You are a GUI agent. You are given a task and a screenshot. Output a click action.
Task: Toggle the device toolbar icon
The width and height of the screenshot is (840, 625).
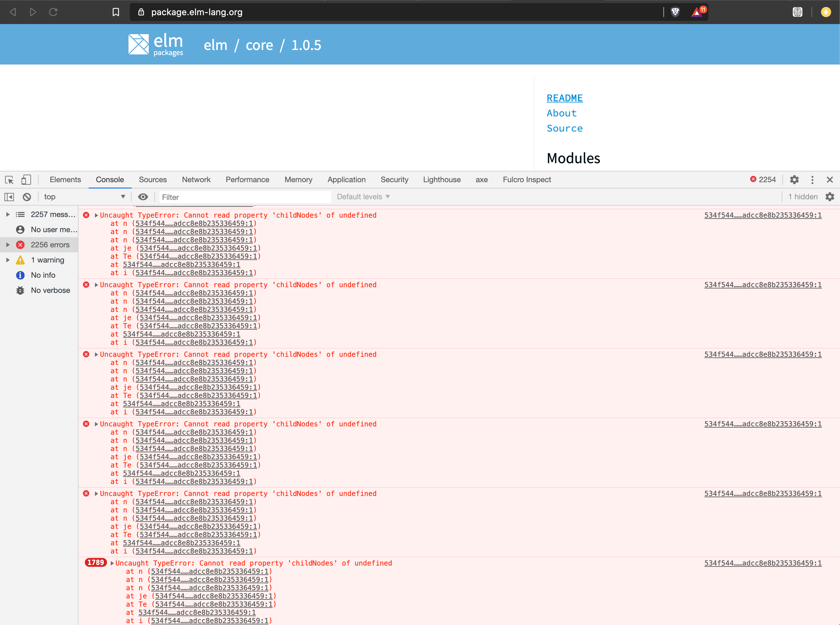coord(26,180)
